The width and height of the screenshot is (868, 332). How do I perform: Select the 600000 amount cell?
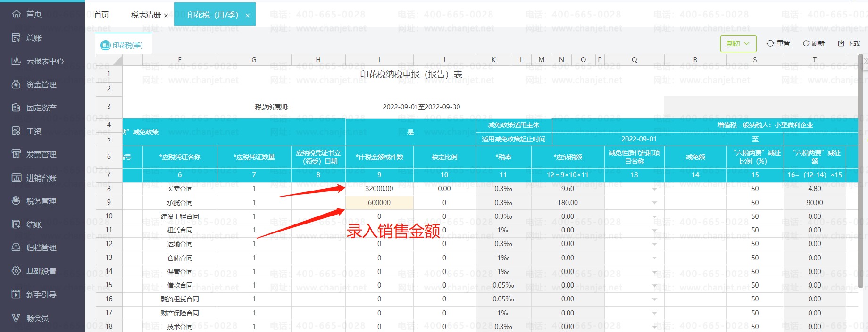379,203
